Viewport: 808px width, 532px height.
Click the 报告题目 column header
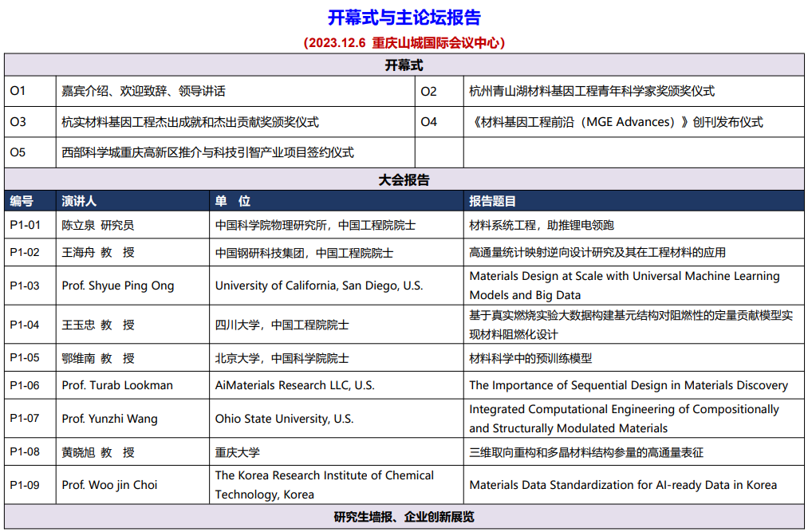coord(493,202)
